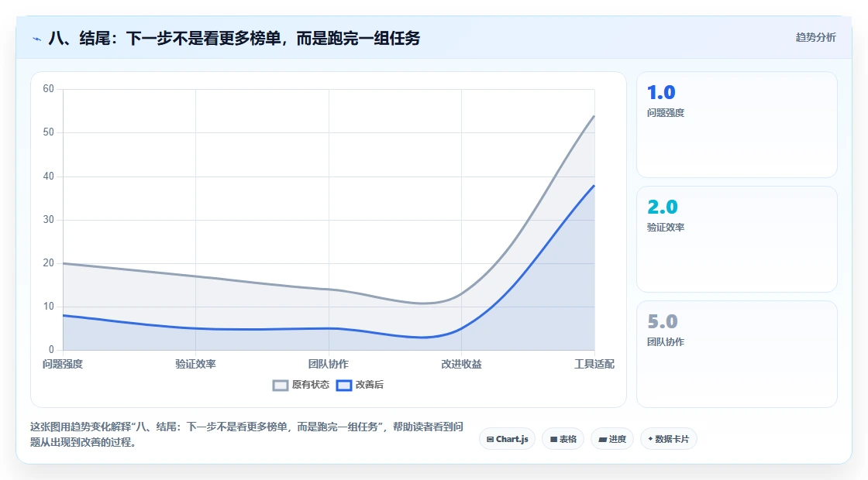
Task: Click the y-axis value 60
Action: coord(49,89)
